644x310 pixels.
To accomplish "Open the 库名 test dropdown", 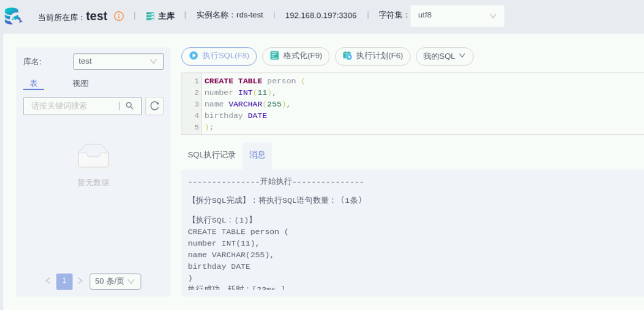I will 118,61.
